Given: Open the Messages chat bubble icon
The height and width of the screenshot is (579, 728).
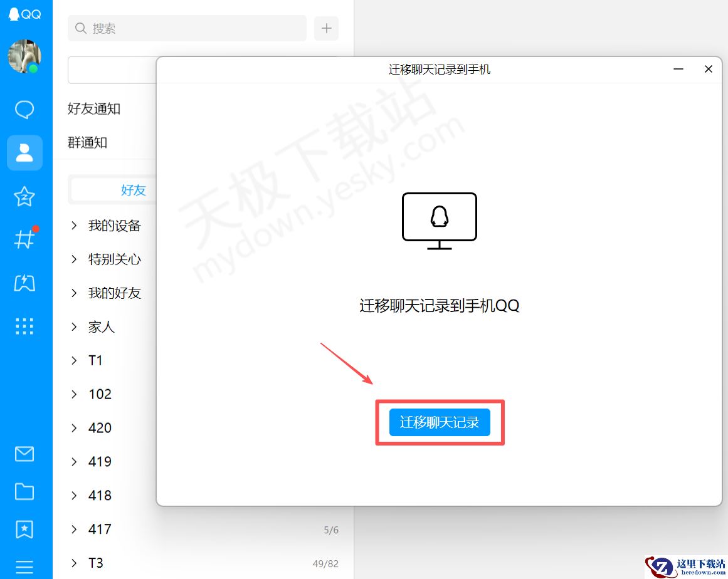Looking at the screenshot, I should pyautogui.click(x=24, y=110).
